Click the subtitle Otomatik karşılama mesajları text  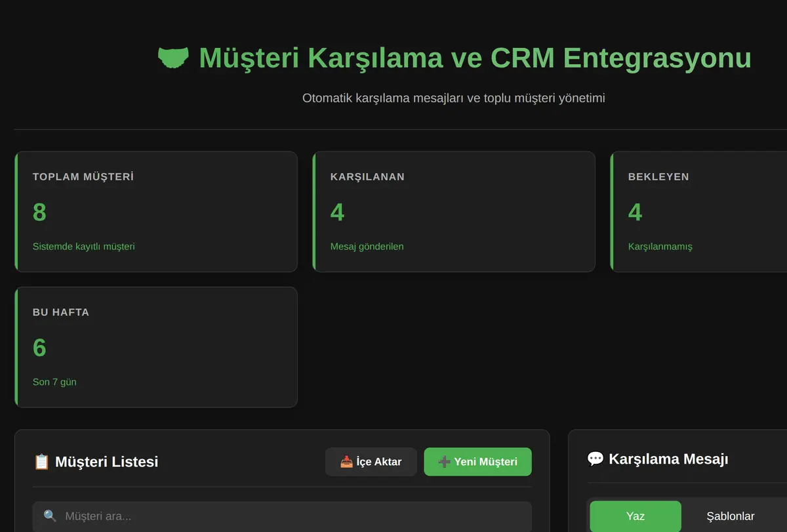[453, 98]
